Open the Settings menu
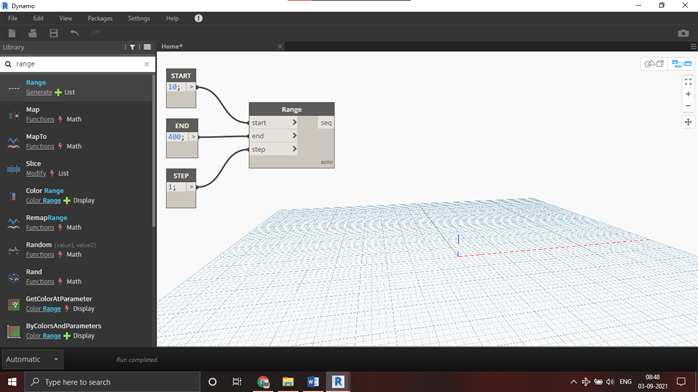 coord(139,18)
